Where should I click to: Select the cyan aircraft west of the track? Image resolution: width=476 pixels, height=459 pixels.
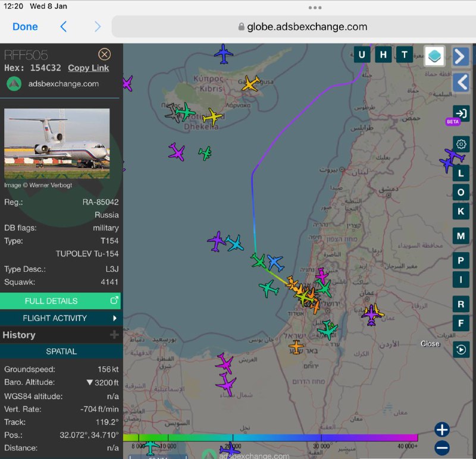point(234,243)
